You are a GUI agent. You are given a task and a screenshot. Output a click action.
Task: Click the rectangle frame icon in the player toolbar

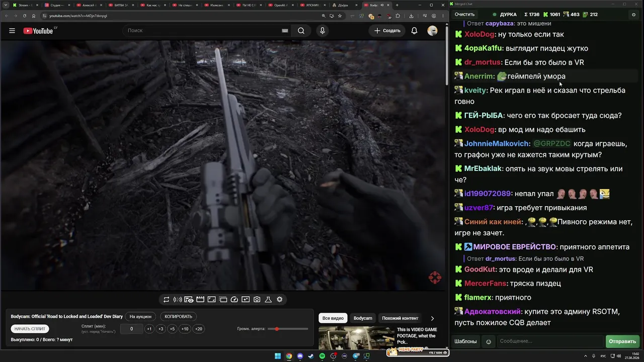click(x=212, y=300)
